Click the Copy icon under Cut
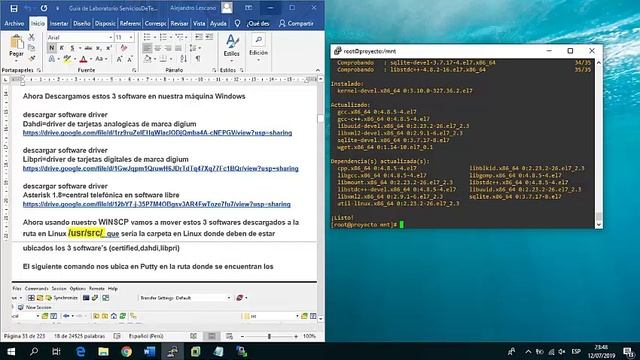This screenshot has height=360, width=640. 31,48
